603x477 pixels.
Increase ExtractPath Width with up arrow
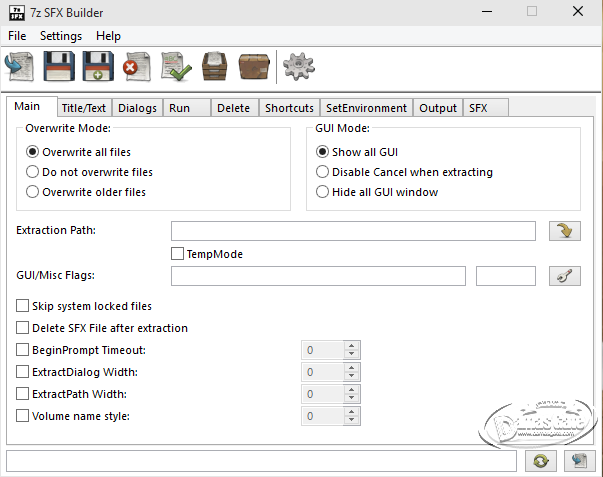click(351, 389)
